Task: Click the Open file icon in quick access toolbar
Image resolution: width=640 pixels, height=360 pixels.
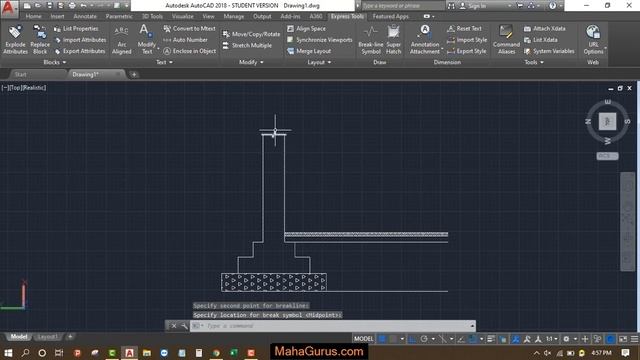Action: pos(38,6)
